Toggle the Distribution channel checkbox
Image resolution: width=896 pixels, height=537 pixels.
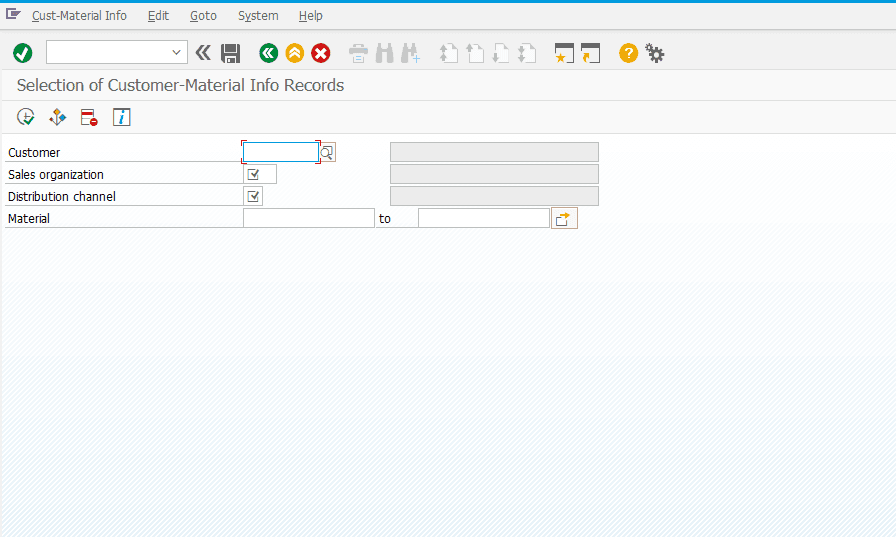[x=253, y=197]
